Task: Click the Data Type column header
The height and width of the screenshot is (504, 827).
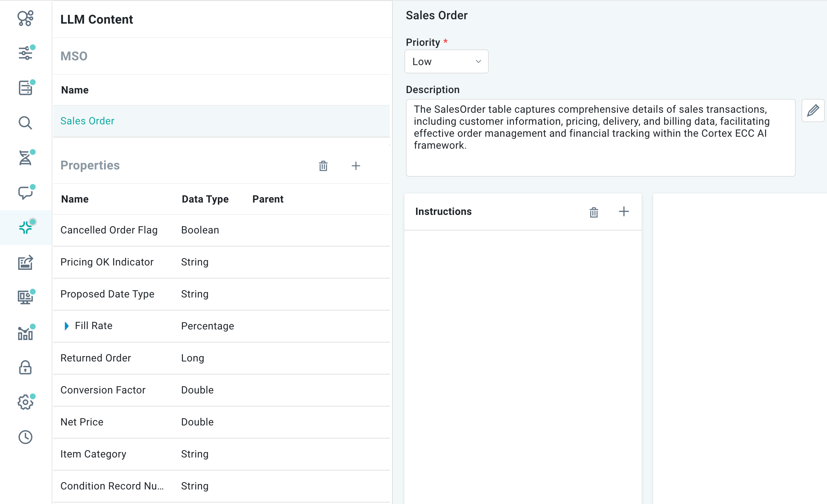Action: [205, 199]
